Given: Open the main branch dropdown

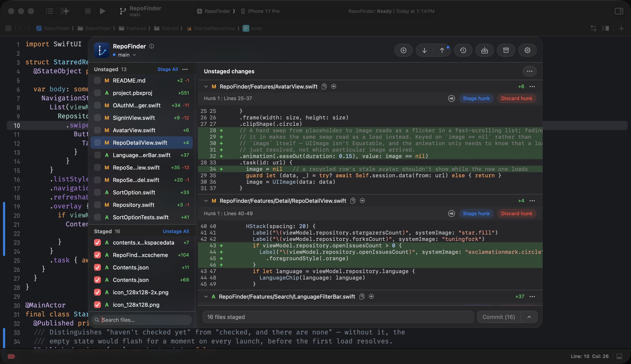Looking at the screenshot, I should point(124,55).
